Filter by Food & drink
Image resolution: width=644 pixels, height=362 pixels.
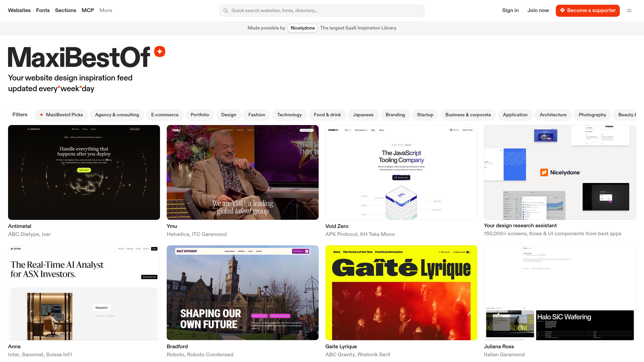pos(327,115)
